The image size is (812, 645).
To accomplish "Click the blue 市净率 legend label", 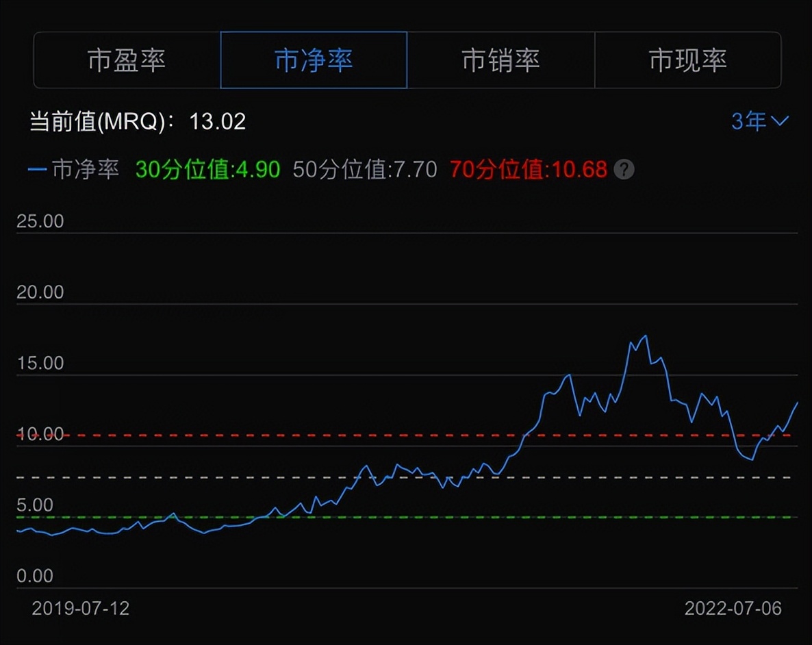I will (73, 169).
